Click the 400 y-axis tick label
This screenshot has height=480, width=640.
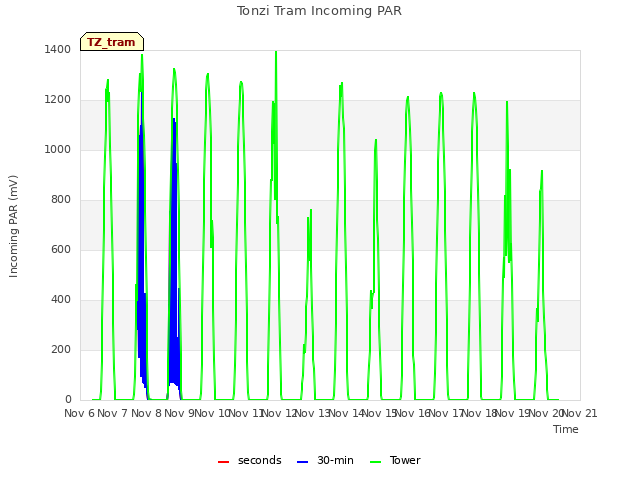(61, 299)
